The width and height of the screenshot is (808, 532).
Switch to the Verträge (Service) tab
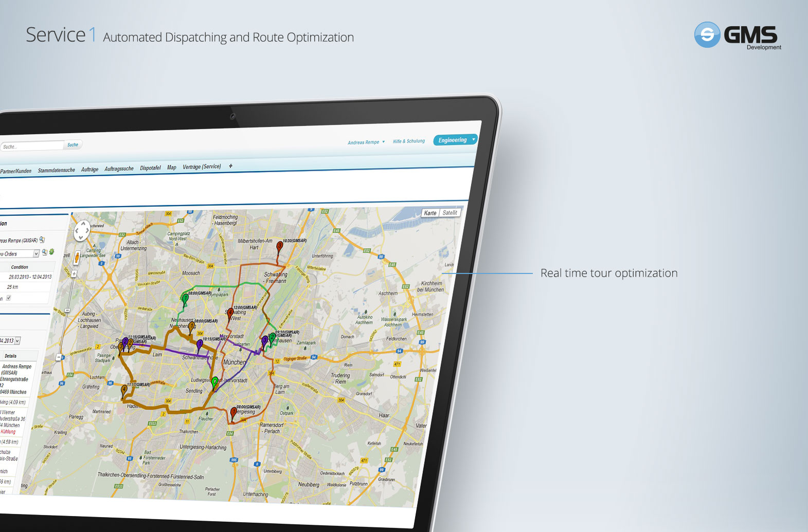pos(202,167)
